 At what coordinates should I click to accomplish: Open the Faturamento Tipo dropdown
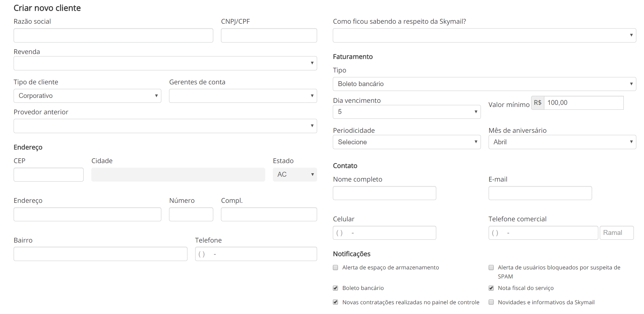click(x=484, y=84)
